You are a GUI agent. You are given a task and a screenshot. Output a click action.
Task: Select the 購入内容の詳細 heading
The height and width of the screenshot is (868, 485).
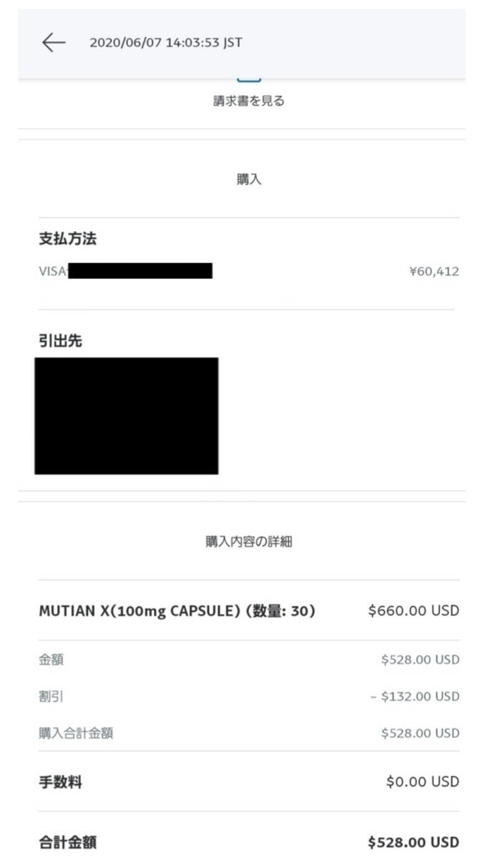249,542
